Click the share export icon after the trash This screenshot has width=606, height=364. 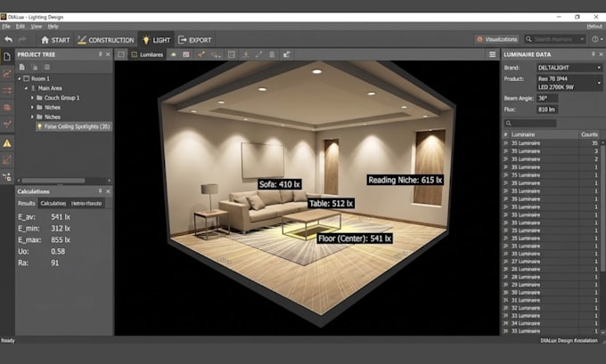(x=286, y=54)
